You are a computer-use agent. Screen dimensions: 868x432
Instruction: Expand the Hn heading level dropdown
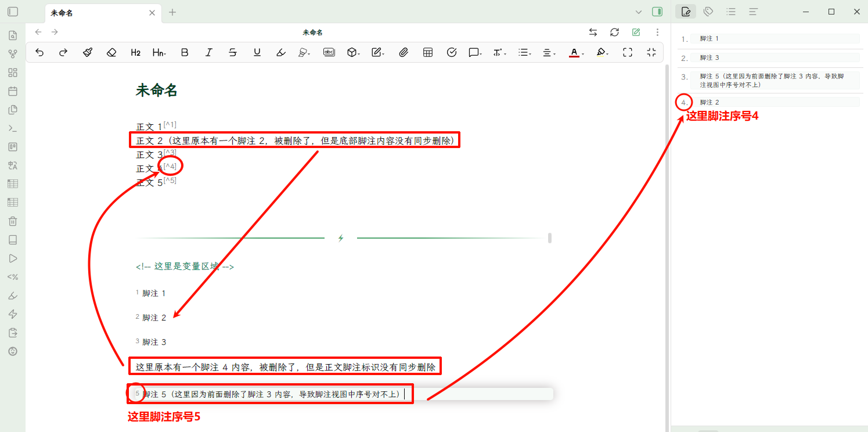point(159,52)
